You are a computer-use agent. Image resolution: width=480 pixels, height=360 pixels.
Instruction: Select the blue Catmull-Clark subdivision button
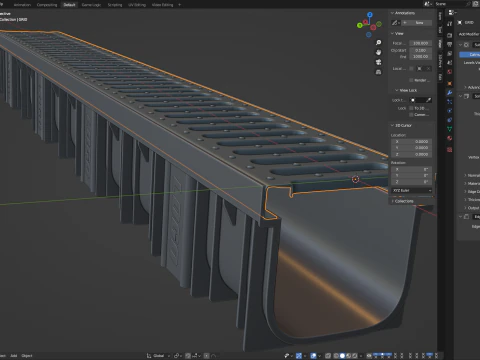[x=470, y=54]
